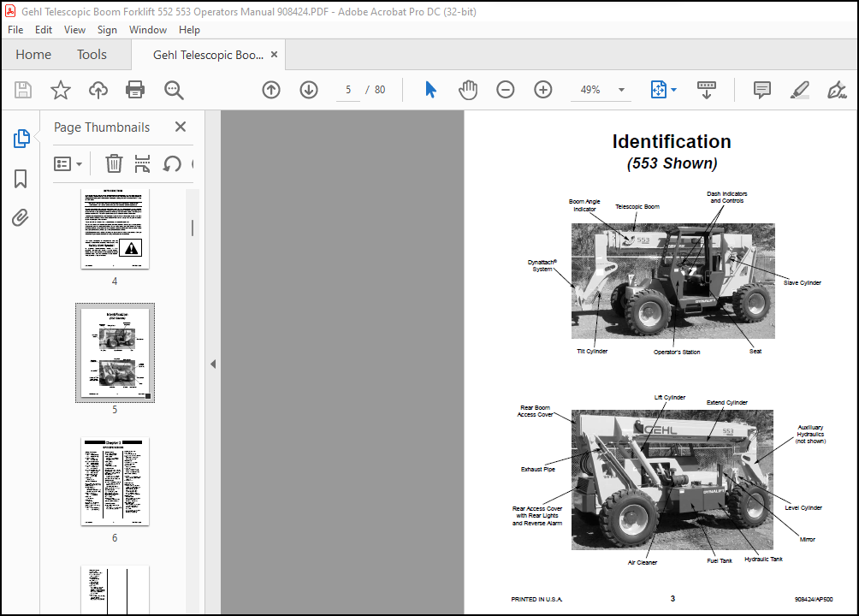Screen dimensions: 859x616
Task: Open the File menu
Action: pyautogui.click(x=15, y=30)
